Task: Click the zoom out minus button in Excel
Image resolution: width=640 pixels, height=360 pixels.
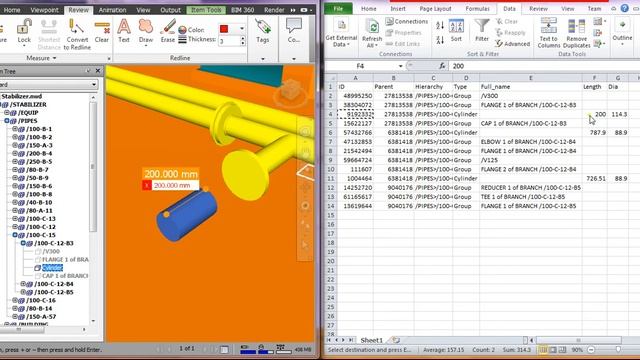Action: [x=591, y=350]
